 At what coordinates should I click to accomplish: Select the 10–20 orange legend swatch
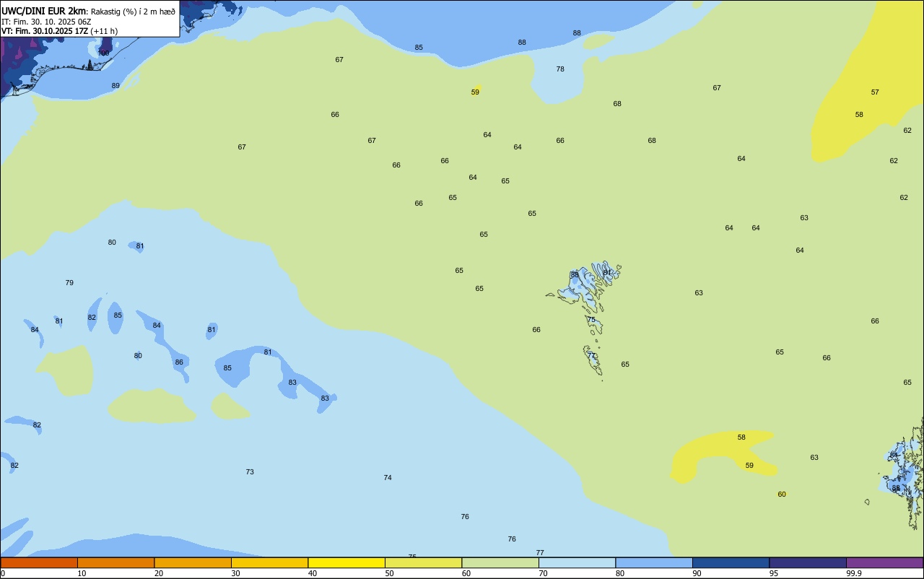[115, 562]
